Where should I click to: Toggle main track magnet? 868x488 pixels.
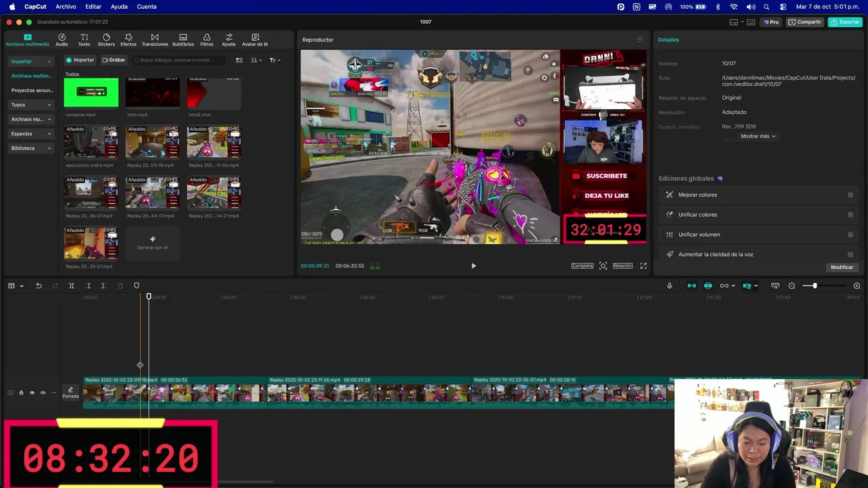692,286
